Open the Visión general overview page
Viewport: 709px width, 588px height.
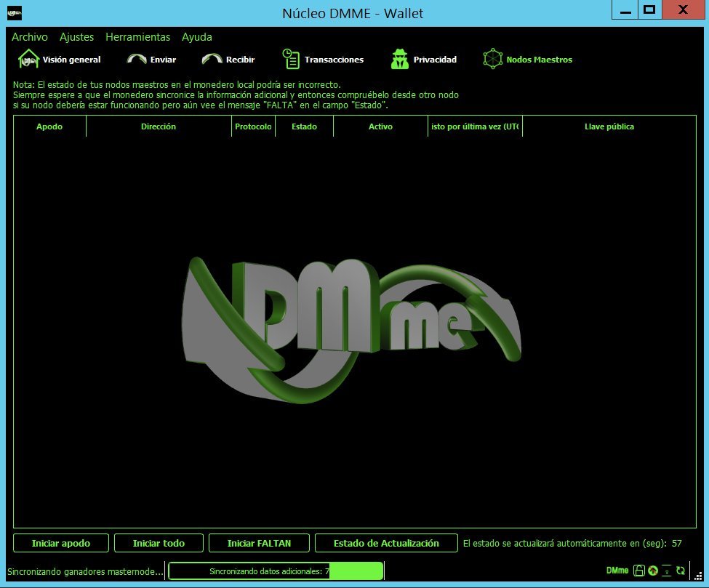click(x=59, y=59)
